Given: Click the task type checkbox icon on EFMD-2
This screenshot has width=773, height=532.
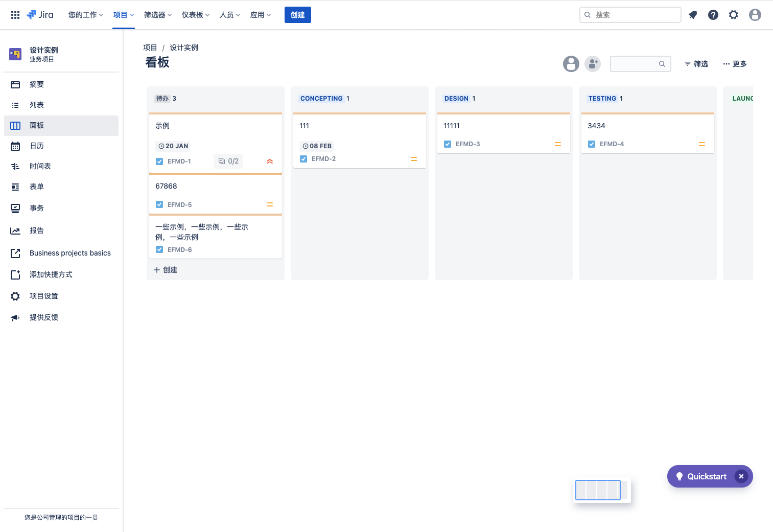Looking at the screenshot, I should [x=303, y=159].
